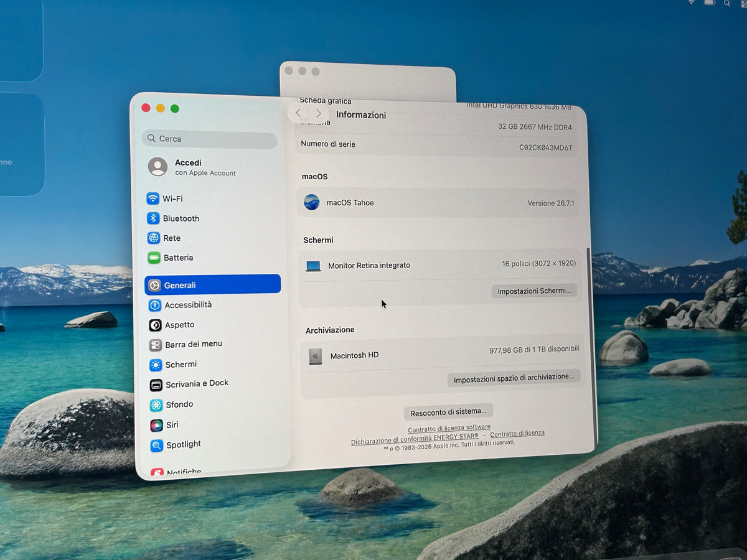Click the Wi-Fi status icon in the menu bar
The height and width of the screenshot is (560, 747).
(691, 2)
